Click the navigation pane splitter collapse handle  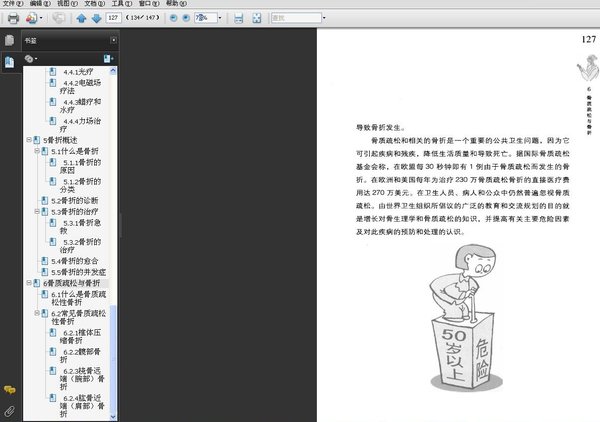point(121,225)
